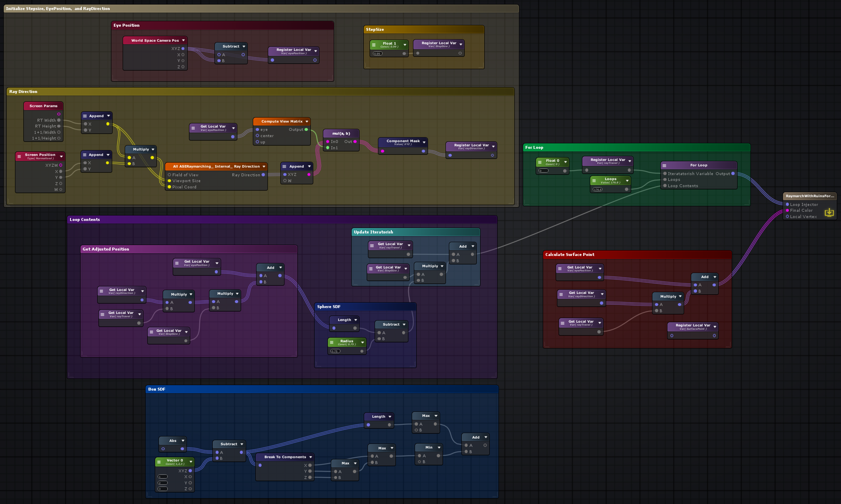
Task: Select the RaymarchWithRuinsFor output node title
Action: coord(809,196)
